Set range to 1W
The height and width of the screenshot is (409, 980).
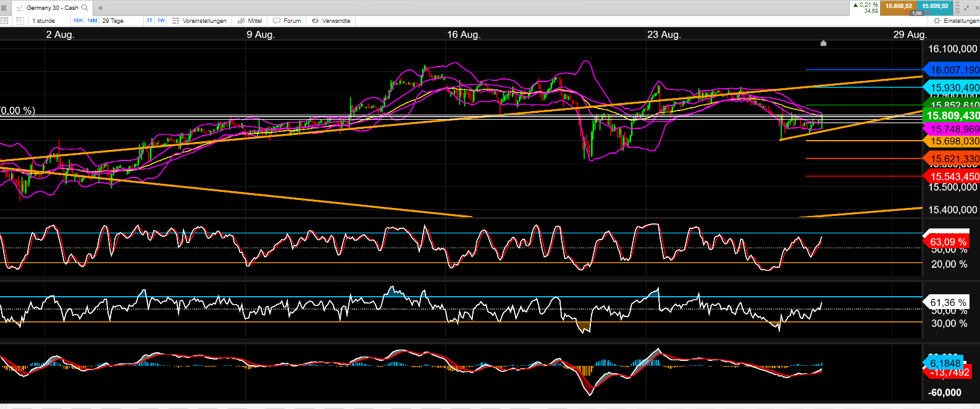click(x=161, y=20)
